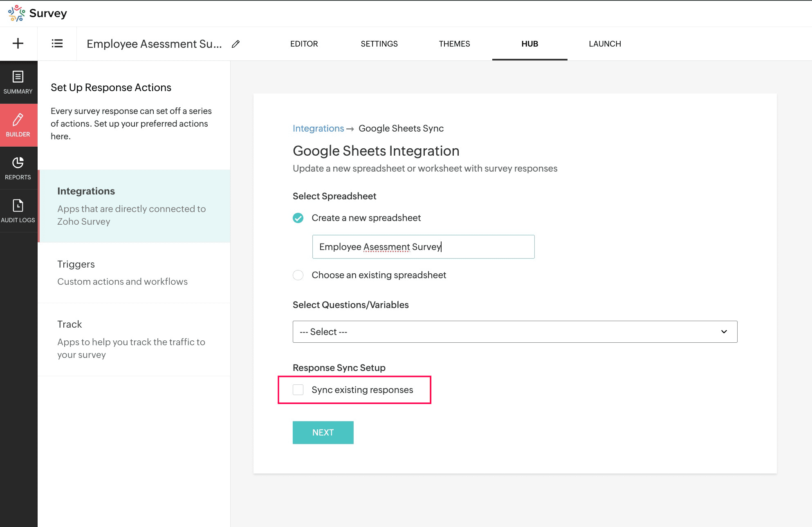Click the dropdown chevron arrow
Screen dimensions: 812x527
[x=724, y=332]
